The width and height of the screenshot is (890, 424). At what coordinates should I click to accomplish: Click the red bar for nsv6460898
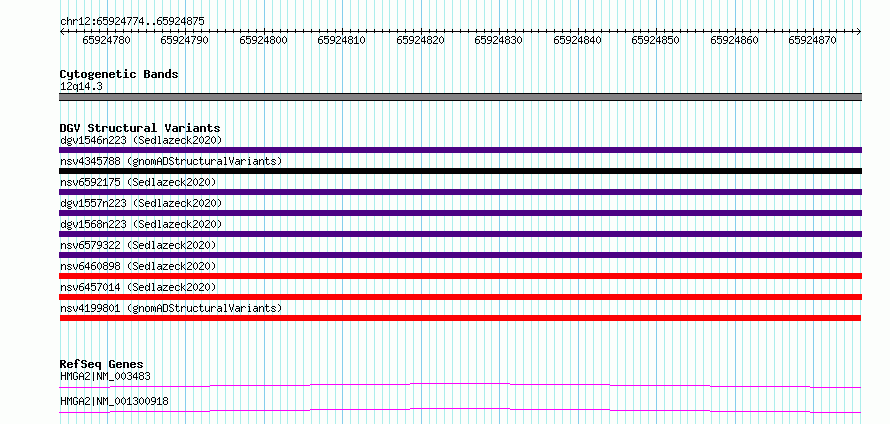[460, 276]
